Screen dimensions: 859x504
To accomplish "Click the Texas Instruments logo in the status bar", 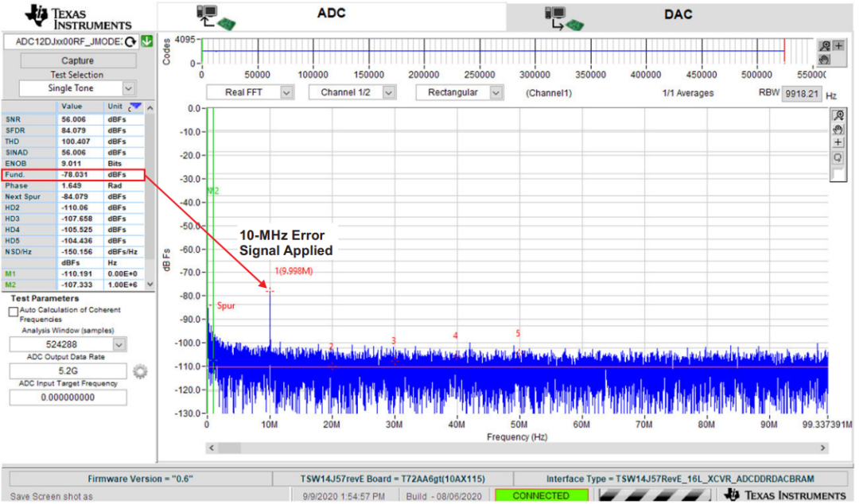I will [x=785, y=495].
